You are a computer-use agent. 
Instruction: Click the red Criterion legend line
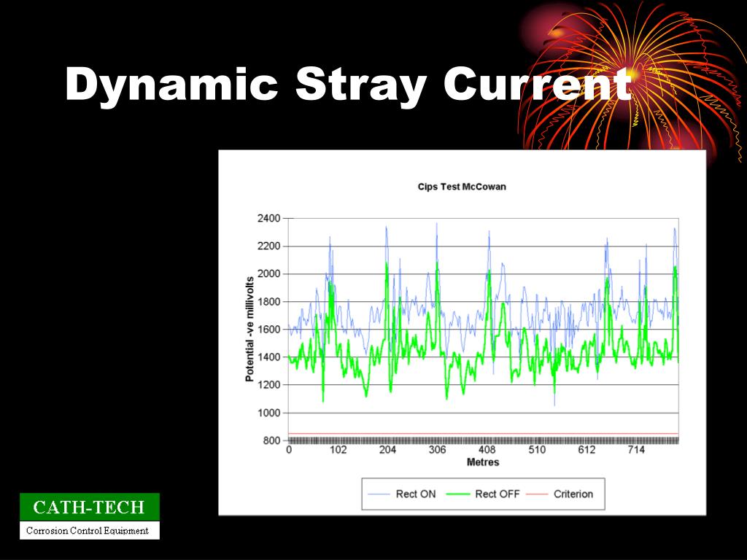click(537, 494)
